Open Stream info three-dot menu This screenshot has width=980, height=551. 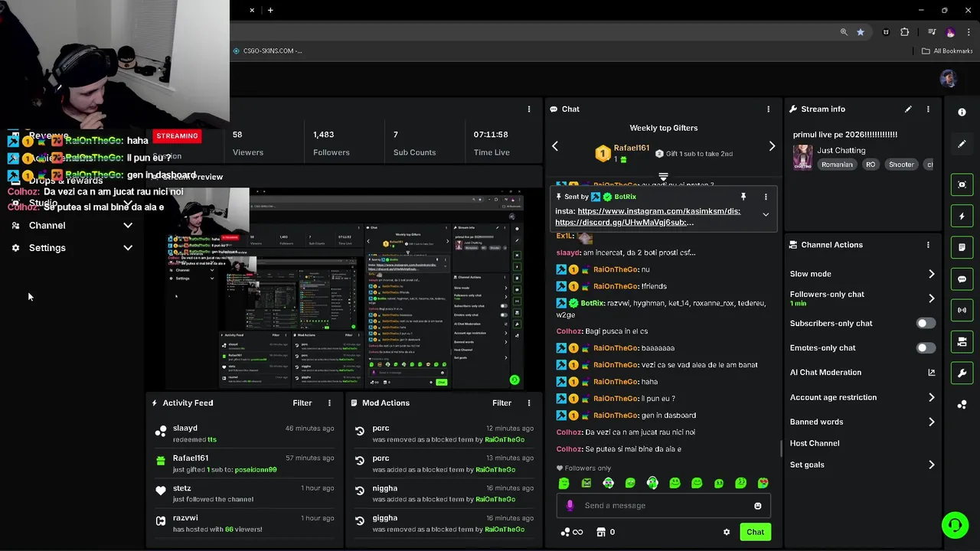(928, 109)
